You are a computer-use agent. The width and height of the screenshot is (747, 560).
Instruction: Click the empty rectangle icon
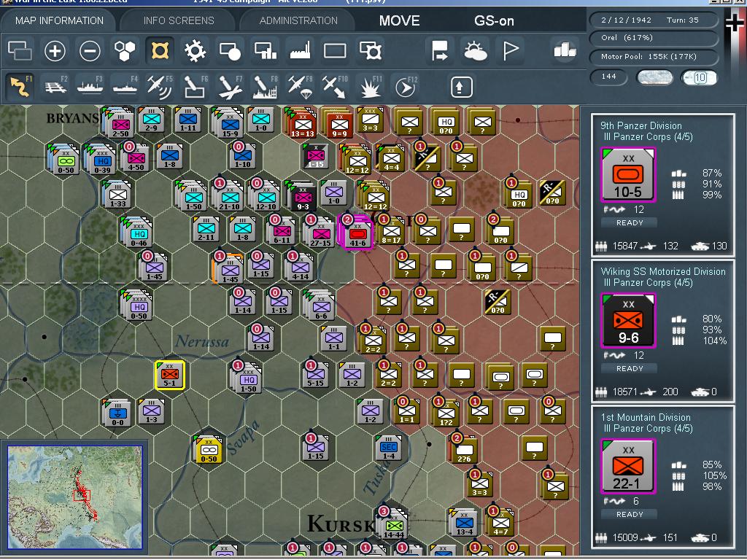tap(335, 50)
